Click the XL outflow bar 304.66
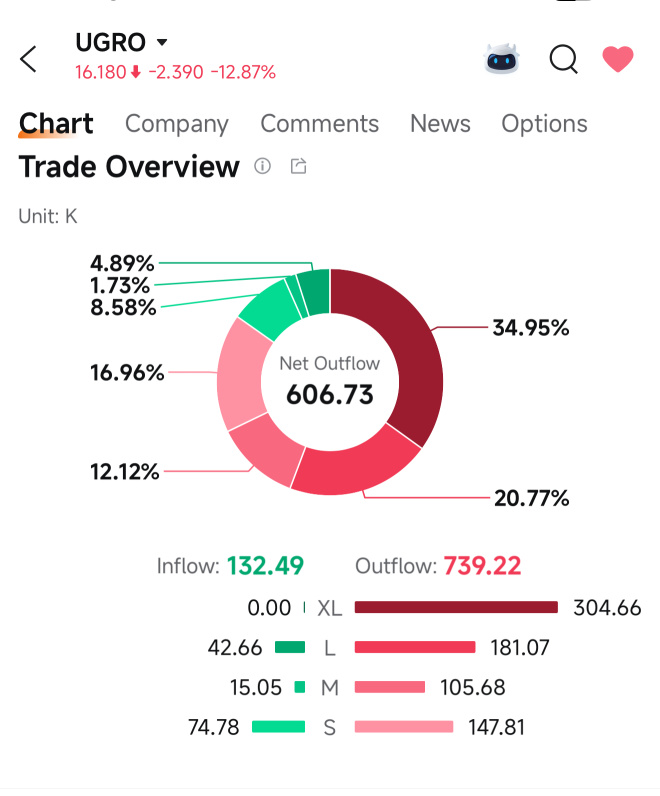660x796 pixels. (x=456, y=607)
